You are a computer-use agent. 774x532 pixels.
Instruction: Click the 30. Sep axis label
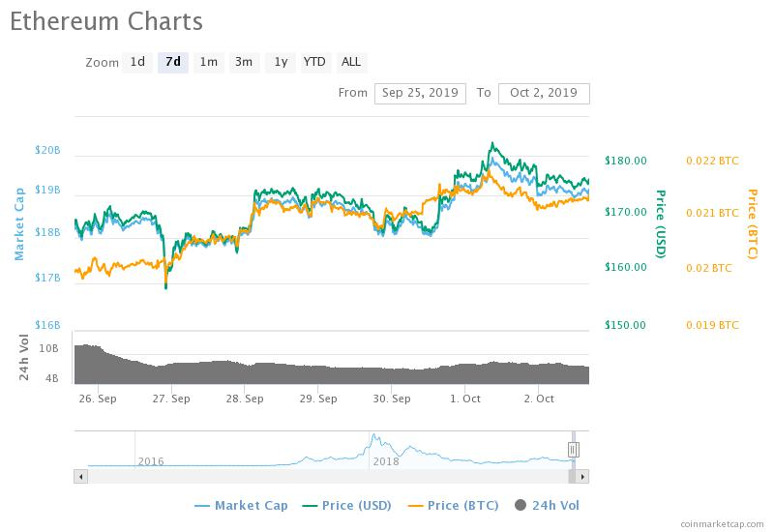392,399
